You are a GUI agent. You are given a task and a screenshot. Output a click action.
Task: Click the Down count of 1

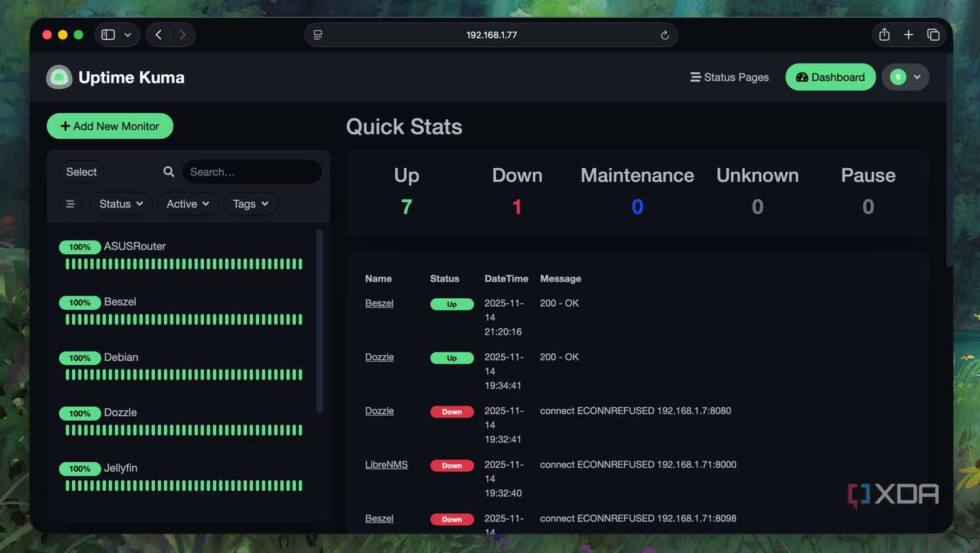[517, 207]
